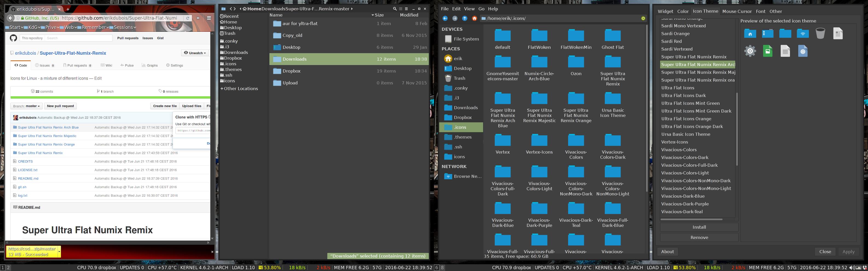Switch to the Mouse Cursor tab
The height and width of the screenshot is (271, 868).
pos(737,11)
